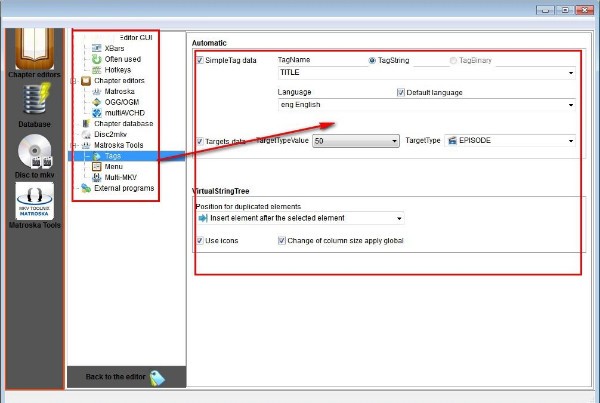The image size is (600, 403).
Task: Click the Often used tree icon
Action: click(x=97, y=59)
